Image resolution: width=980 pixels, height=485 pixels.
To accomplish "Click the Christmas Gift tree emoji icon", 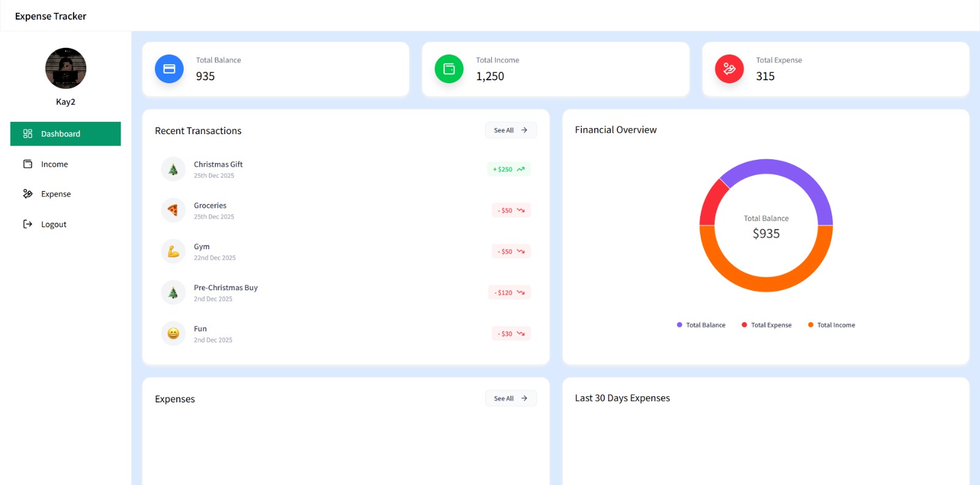I will pyautogui.click(x=173, y=170).
